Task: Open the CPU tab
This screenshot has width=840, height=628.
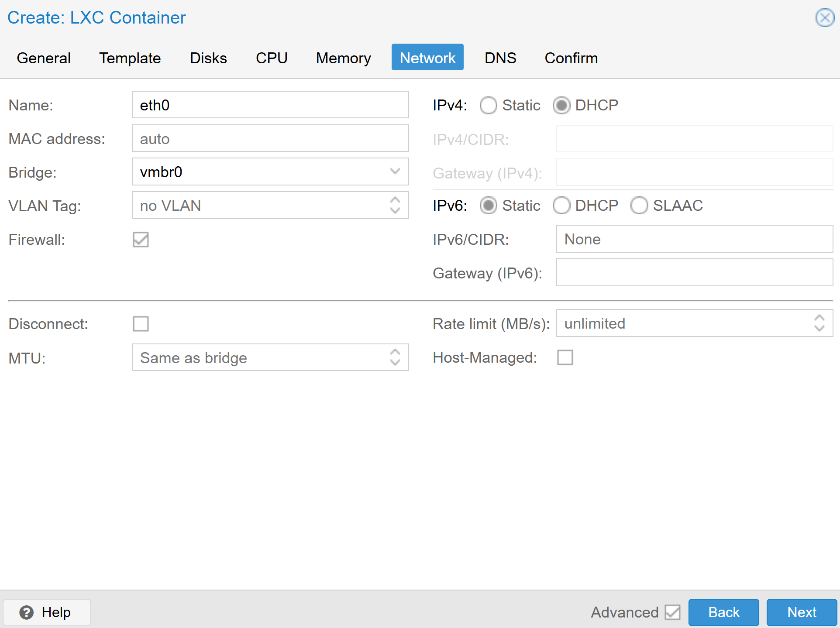Action: point(272,58)
